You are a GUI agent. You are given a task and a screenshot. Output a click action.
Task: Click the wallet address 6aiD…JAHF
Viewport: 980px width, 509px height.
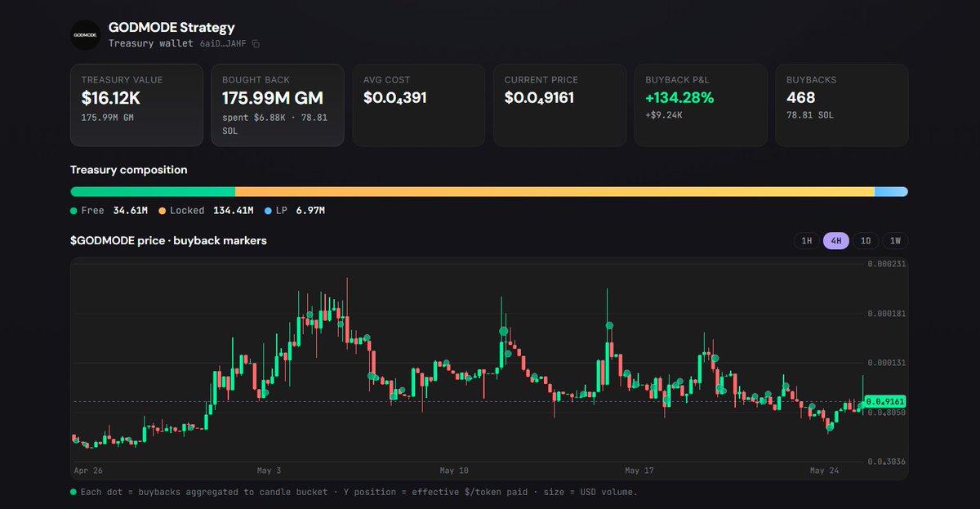[224, 43]
